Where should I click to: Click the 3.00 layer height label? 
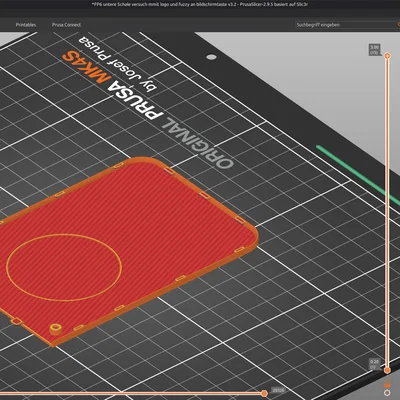(x=374, y=50)
